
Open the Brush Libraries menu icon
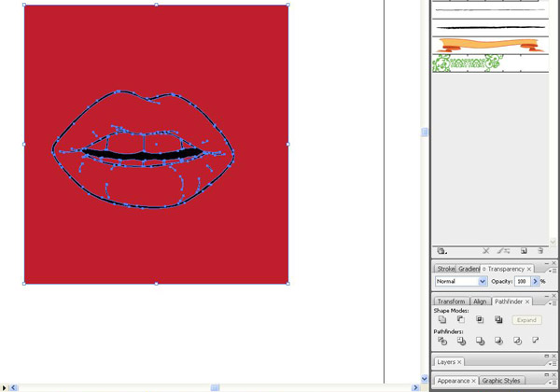[x=441, y=251]
